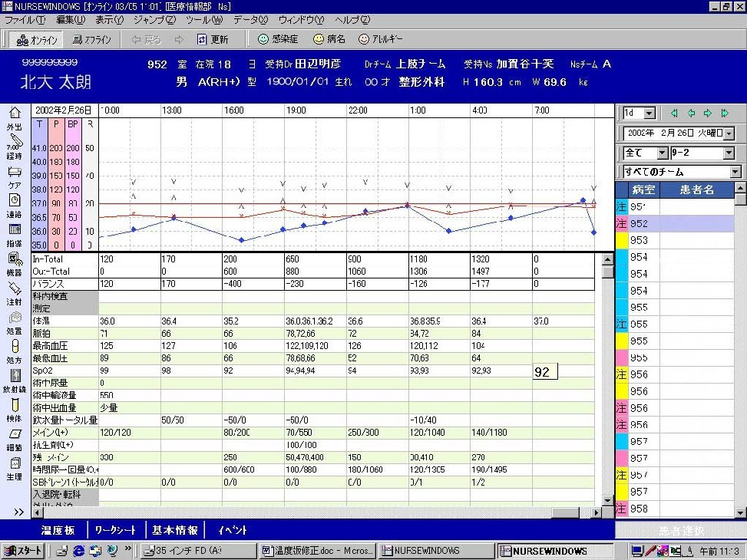This screenshot has width=747, height=560.
Task: Open the 処方 capsule icon
Action: coord(15,346)
